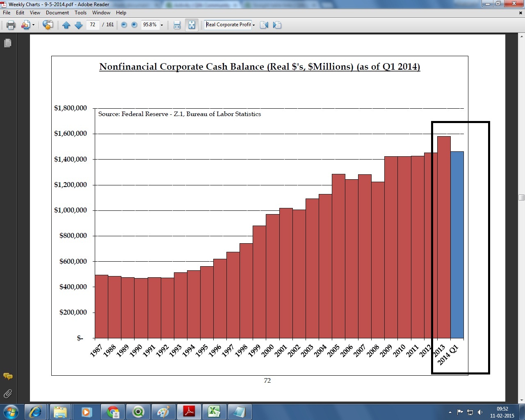Viewport: 525px width, 420px height.
Task: Click the scrollbar up arrow at top
Action: (521, 37)
